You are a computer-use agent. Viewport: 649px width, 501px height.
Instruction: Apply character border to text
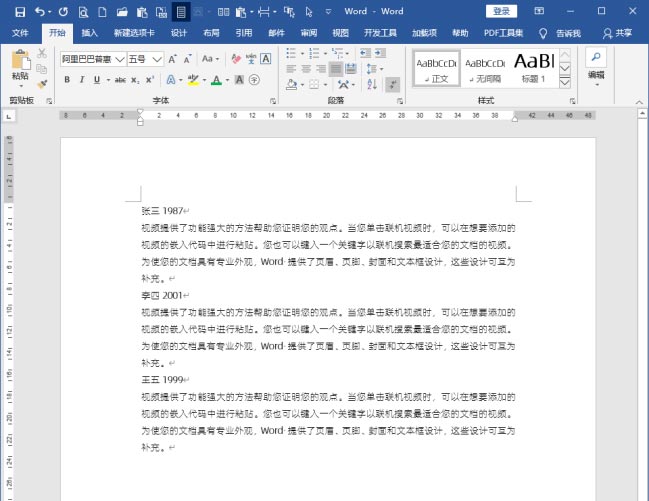tap(266, 59)
